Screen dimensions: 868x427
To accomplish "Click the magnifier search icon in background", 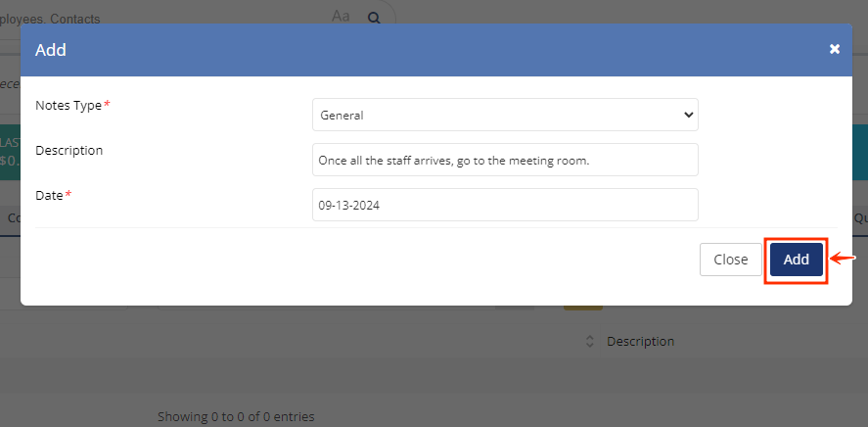I will (374, 19).
